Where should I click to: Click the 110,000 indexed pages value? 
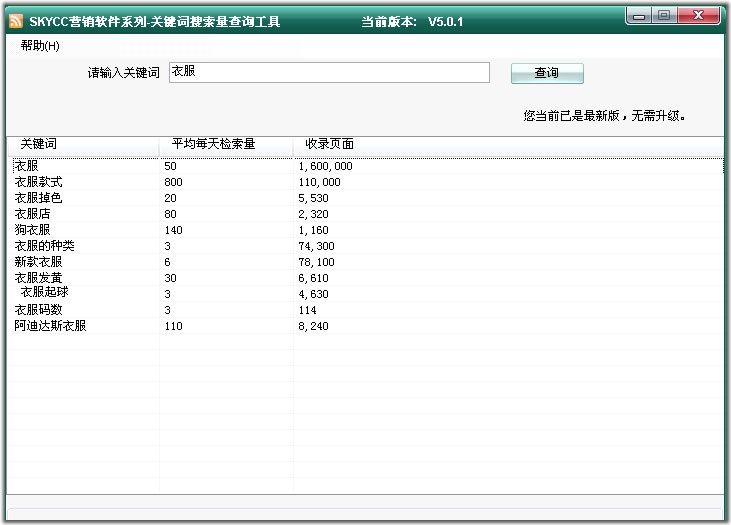(319, 182)
